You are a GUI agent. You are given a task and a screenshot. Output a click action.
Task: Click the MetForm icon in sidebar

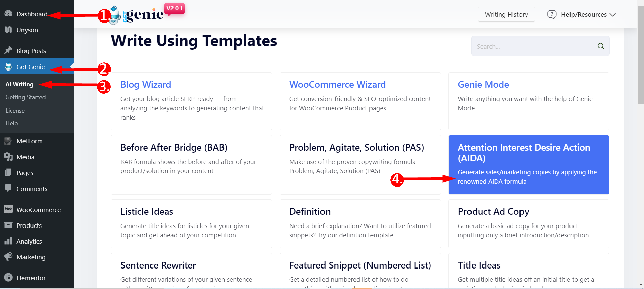8,141
